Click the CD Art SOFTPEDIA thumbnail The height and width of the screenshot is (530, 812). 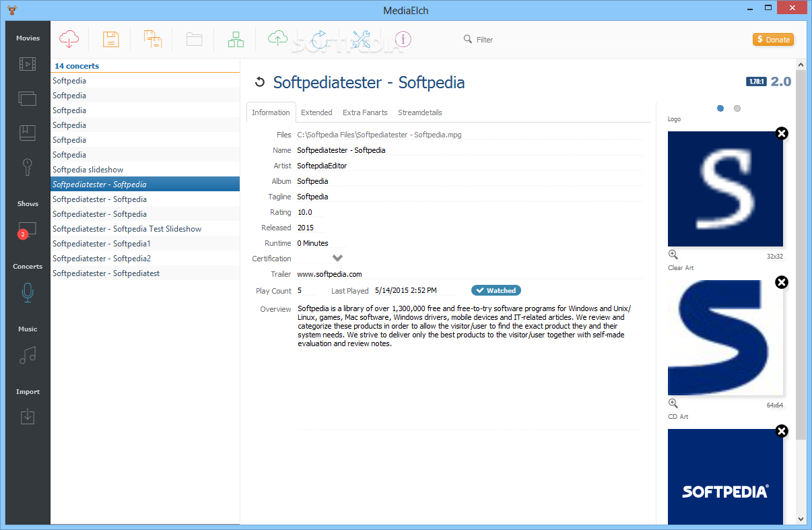pos(725,476)
